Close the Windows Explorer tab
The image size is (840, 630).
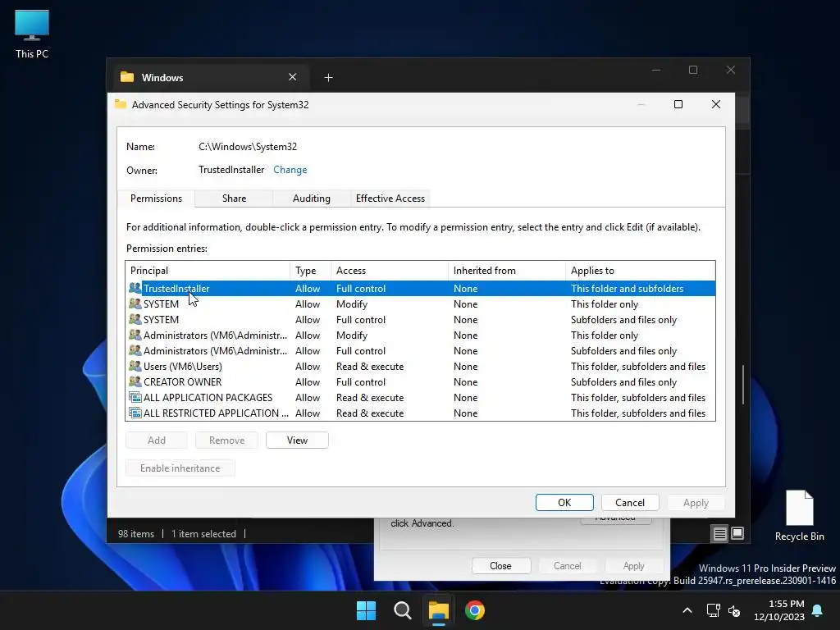click(x=293, y=77)
